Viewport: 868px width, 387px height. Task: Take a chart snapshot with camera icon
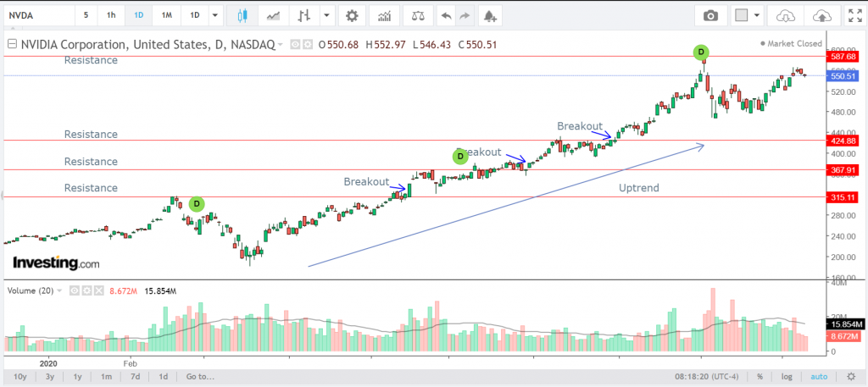[x=710, y=15]
